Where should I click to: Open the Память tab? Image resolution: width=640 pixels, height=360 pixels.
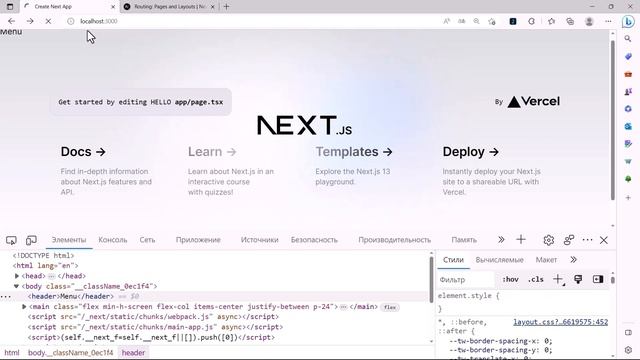coord(464,240)
